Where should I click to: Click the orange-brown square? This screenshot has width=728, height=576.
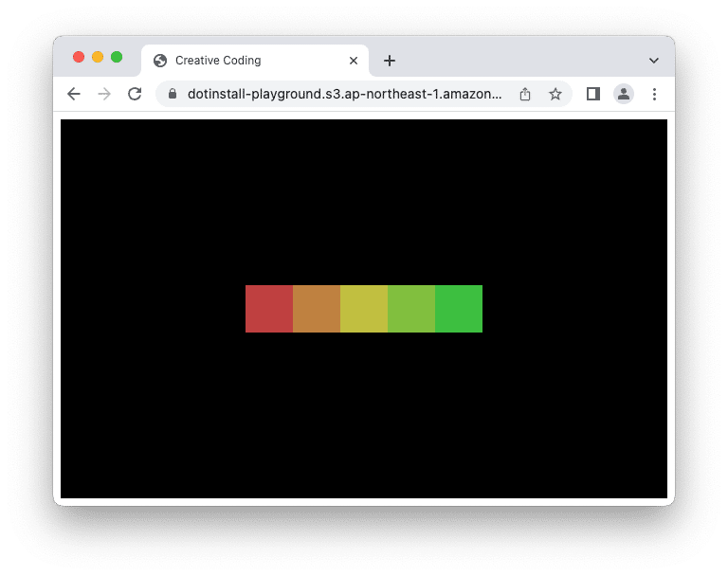[x=317, y=309]
